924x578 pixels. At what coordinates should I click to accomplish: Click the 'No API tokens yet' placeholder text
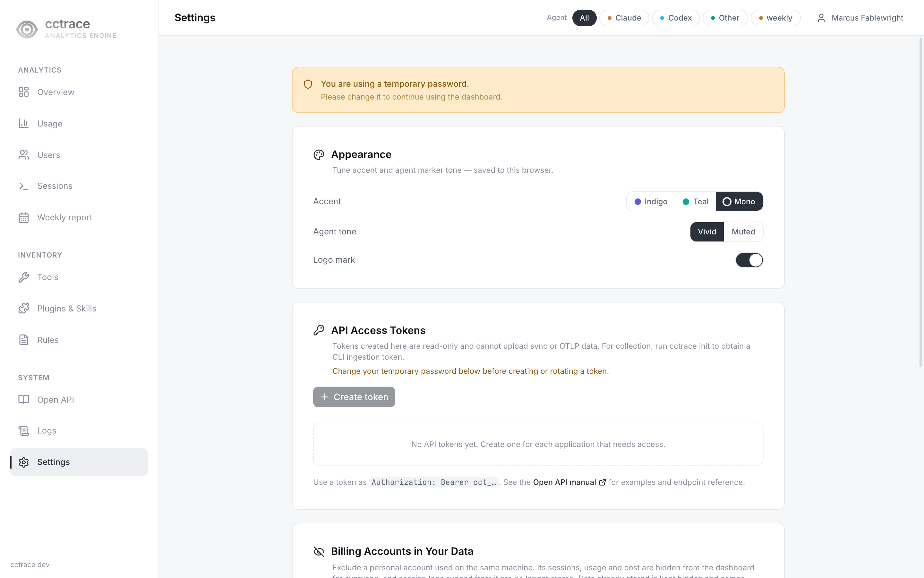[538, 444]
